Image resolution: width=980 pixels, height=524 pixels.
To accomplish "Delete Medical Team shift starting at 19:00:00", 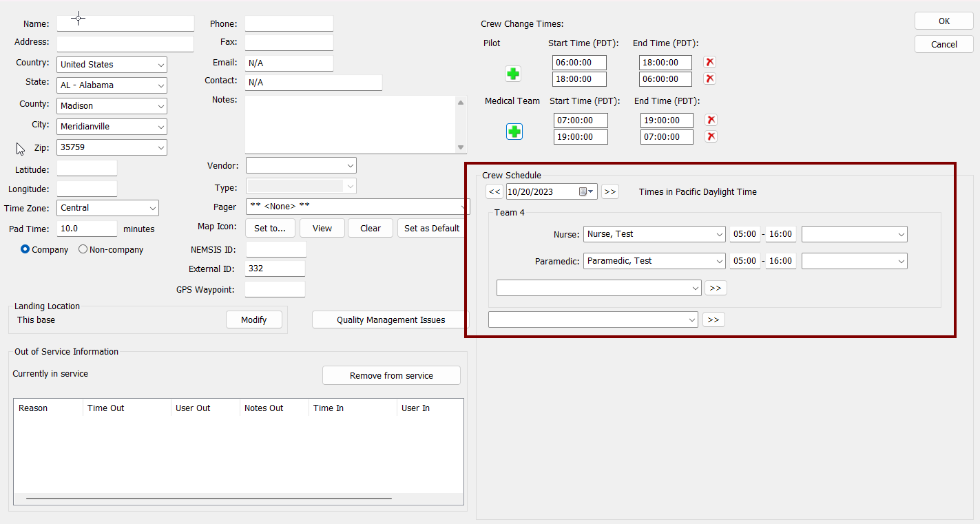I will [x=711, y=137].
